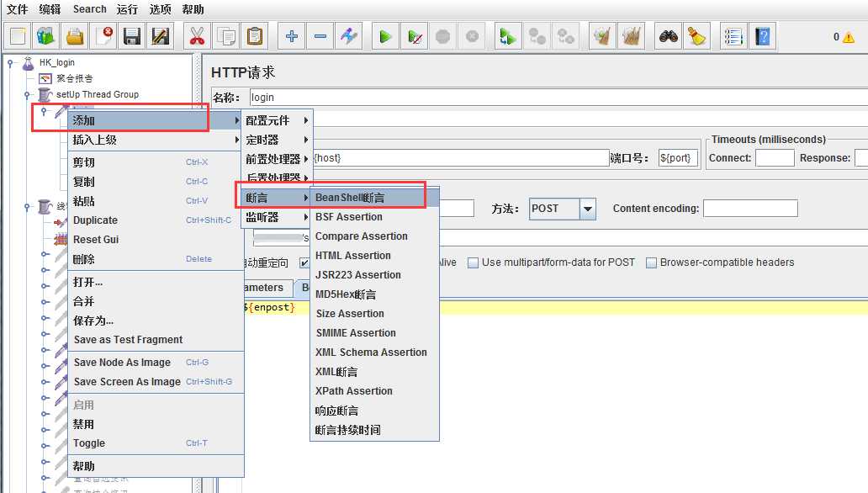Image resolution: width=868 pixels, height=493 pixels.
Task: Choose 响应断言 from the assertion list
Action: click(x=375, y=411)
